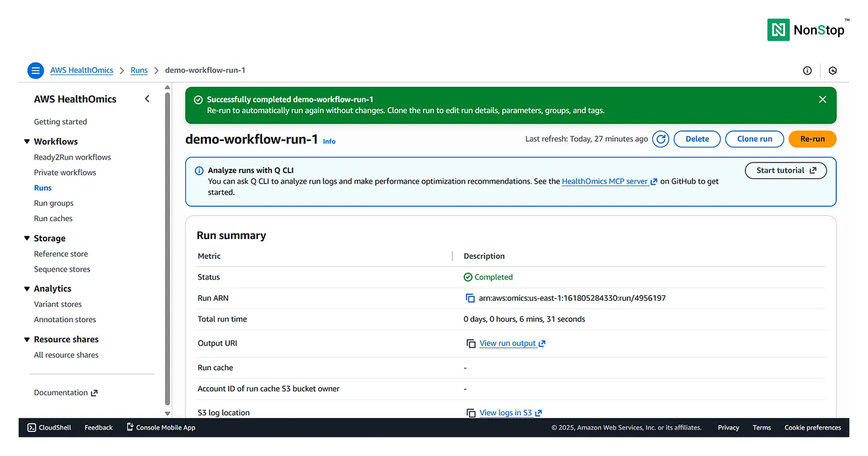Open the info panel circle icon
This screenshot has height=456, width=868.
807,71
